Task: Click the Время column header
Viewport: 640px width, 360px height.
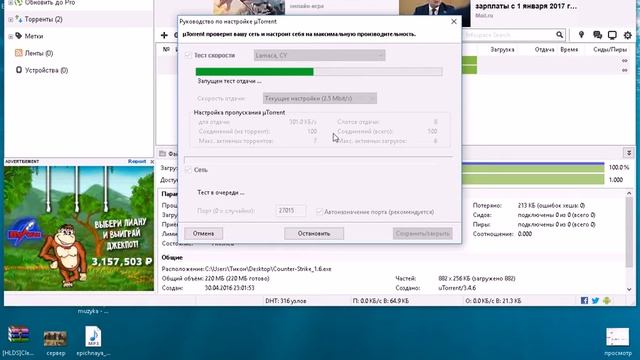Action: click(569, 49)
